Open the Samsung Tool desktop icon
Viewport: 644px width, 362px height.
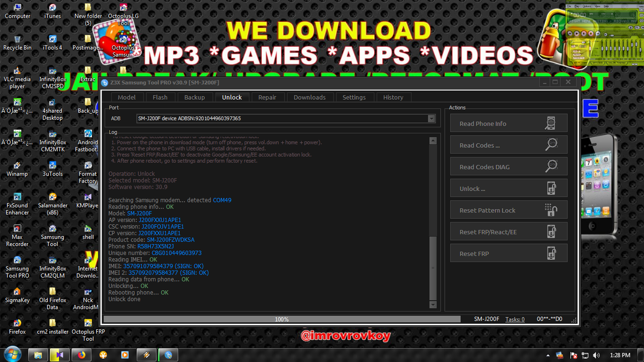click(x=52, y=236)
